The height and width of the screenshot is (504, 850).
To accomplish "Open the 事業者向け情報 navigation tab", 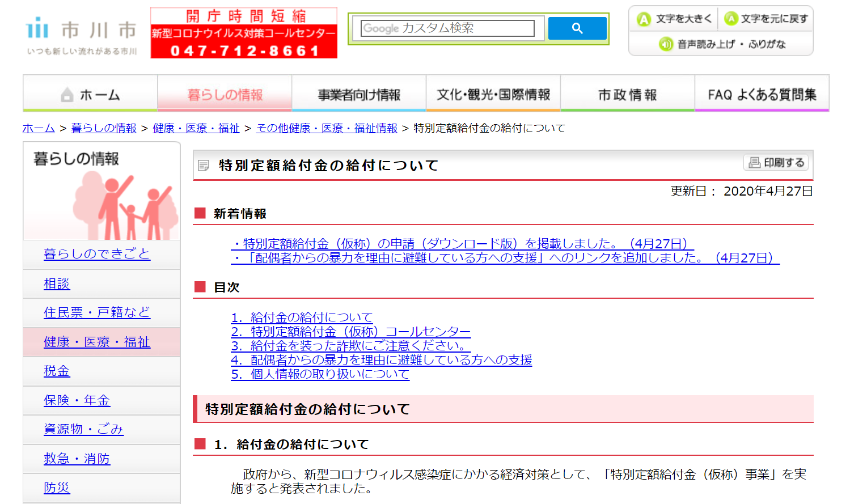I will (359, 94).
